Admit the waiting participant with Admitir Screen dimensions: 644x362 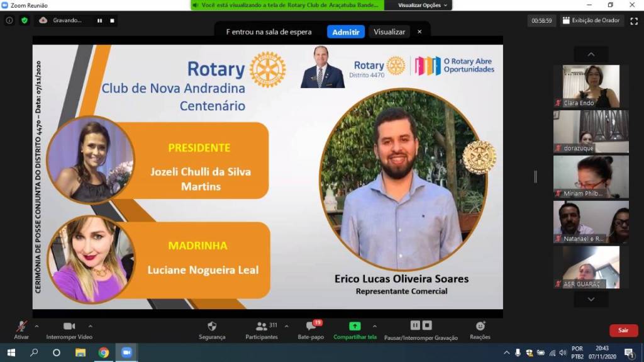point(345,31)
